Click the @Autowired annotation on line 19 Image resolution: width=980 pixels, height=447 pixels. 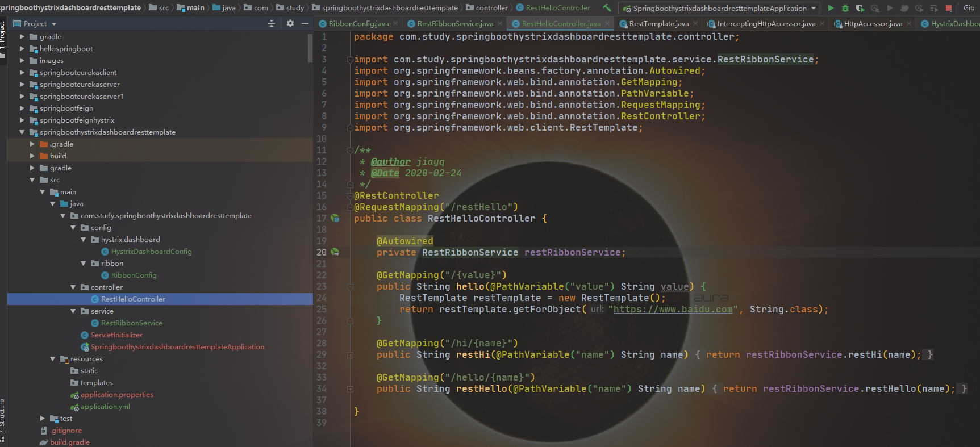[404, 241]
